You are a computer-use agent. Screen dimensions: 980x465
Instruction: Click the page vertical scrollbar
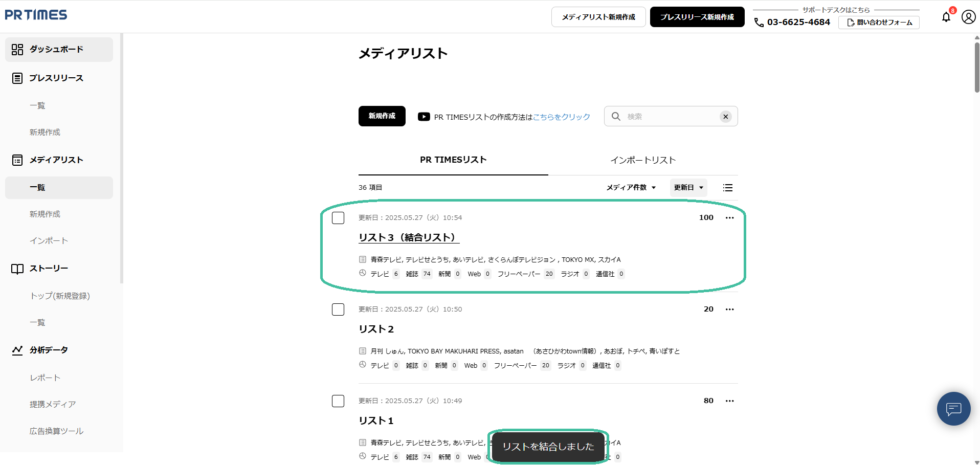[976, 67]
